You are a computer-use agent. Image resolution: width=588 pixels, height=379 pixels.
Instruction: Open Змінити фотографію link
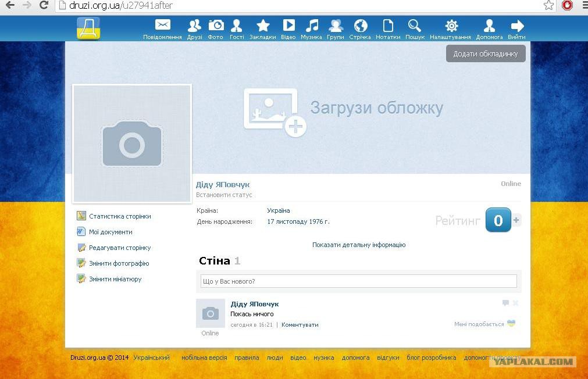(119, 263)
